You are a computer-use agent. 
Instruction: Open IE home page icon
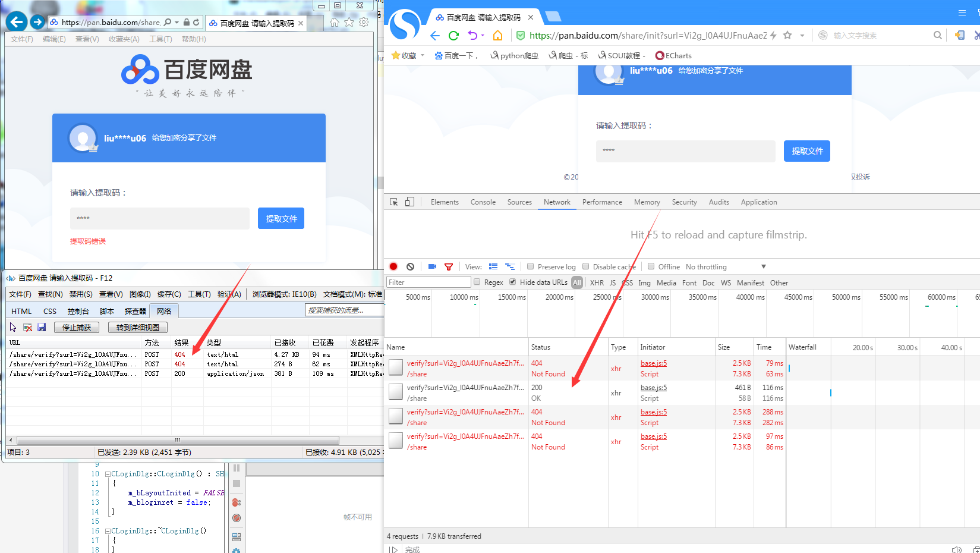[x=335, y=22]
